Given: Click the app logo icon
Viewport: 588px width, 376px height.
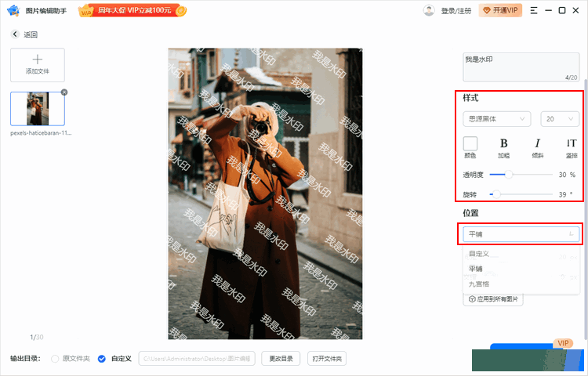Looking at the screenshot, I should pyautogui.click(x=13, y=10).
